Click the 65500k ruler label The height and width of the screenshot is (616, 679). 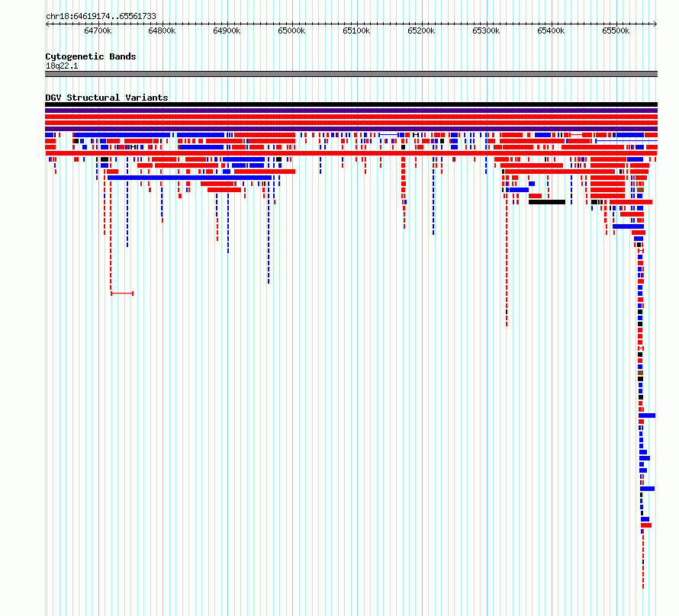pyautogui.click(x=616, y=30)
